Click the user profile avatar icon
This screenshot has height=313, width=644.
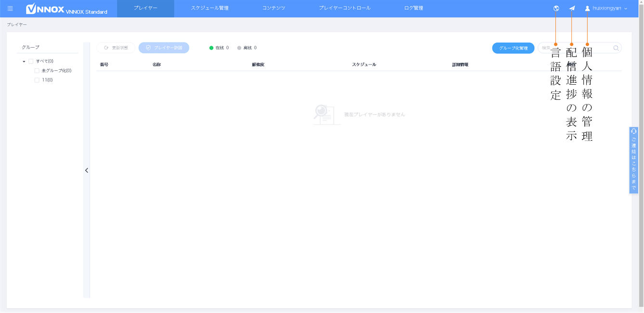588,8
